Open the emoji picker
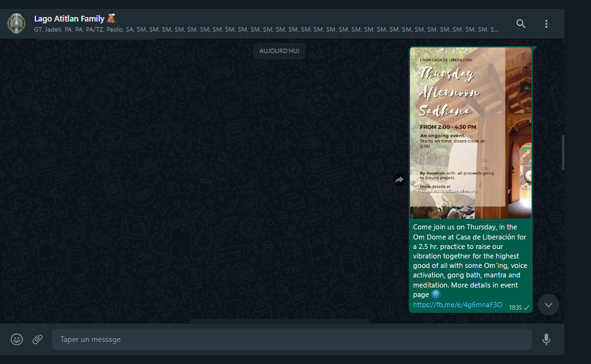Screen dimensions: 591x364 16,339
